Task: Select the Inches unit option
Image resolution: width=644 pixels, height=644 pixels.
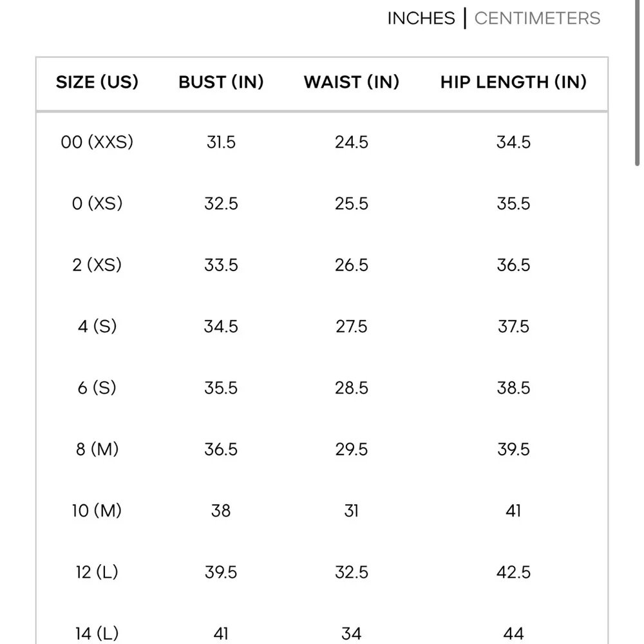Action: coord(421,18)
